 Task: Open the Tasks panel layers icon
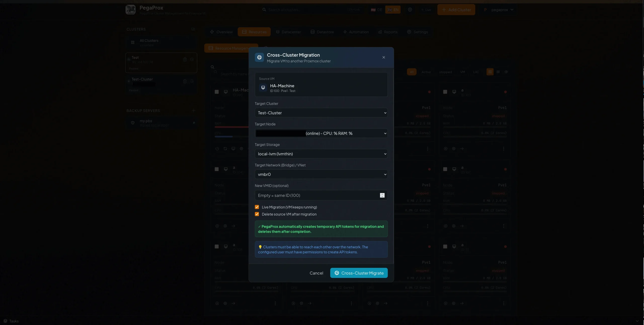pyautogui.click(x=5, y=321)
